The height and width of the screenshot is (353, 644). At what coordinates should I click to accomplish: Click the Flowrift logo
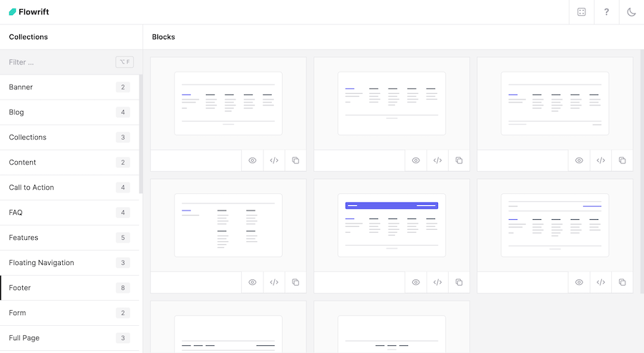pos(29,12)
